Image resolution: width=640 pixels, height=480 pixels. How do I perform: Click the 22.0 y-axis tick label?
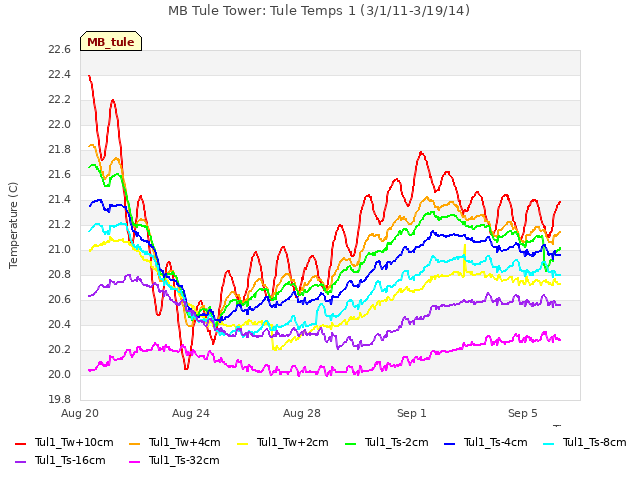pos(60,124)
